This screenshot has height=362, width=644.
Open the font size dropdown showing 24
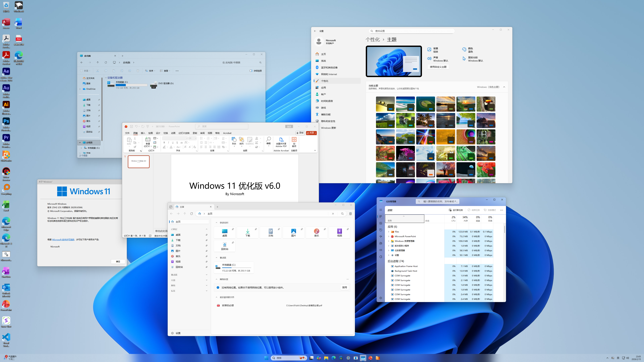pyautogui.click(x=196, y=138)
